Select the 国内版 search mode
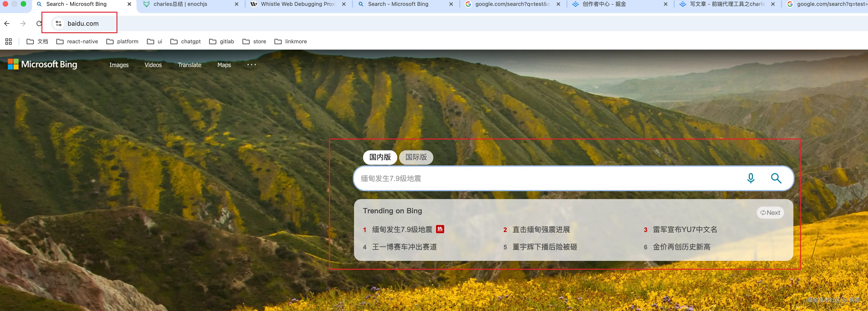The image size is (868, 311). [380, 157]
